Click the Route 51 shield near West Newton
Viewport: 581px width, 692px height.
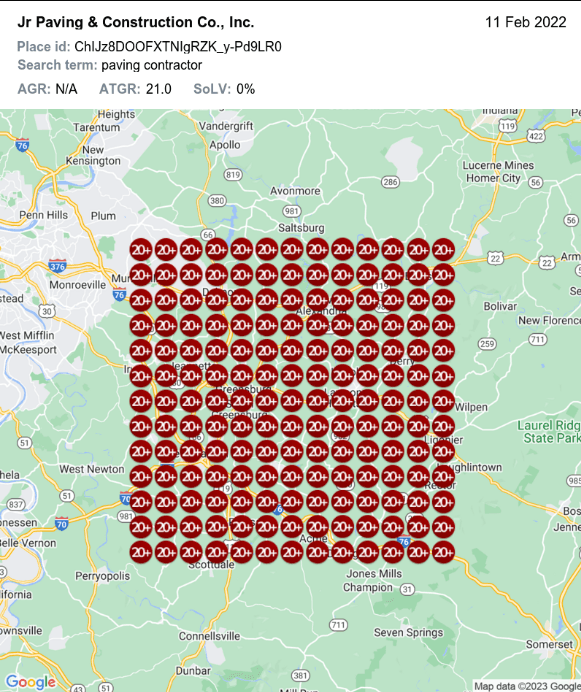(67, 496)
